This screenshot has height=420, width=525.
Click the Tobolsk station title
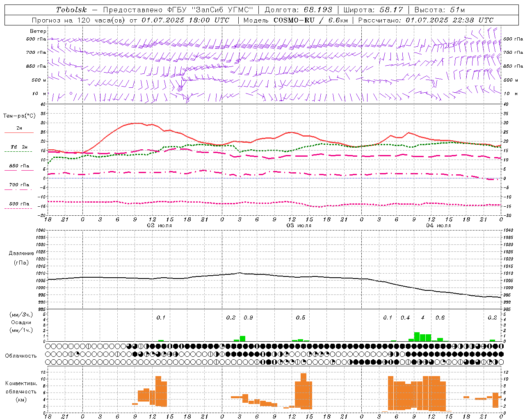(72, 10)
